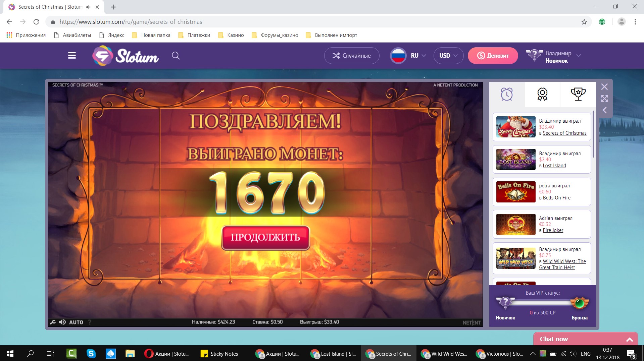Open the Авиабилеты bookmark
The width and height of the screenshot is (644, 361).
click(72, 35)
